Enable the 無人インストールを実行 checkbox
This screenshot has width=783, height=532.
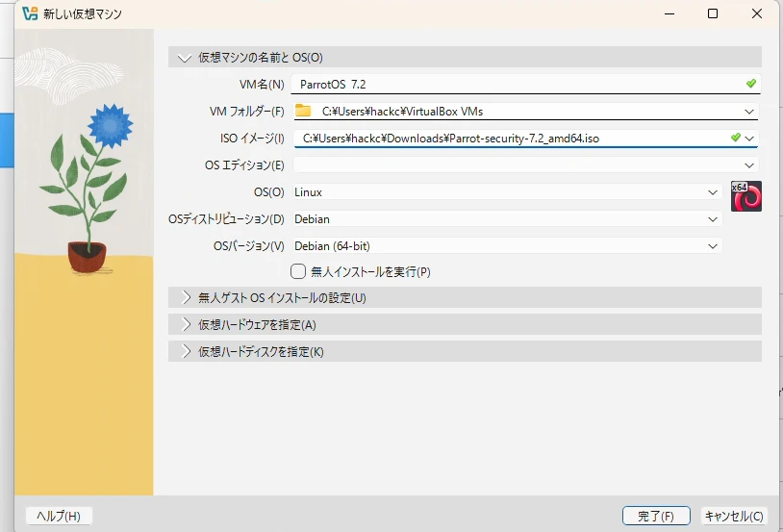(x=298, y=271)
